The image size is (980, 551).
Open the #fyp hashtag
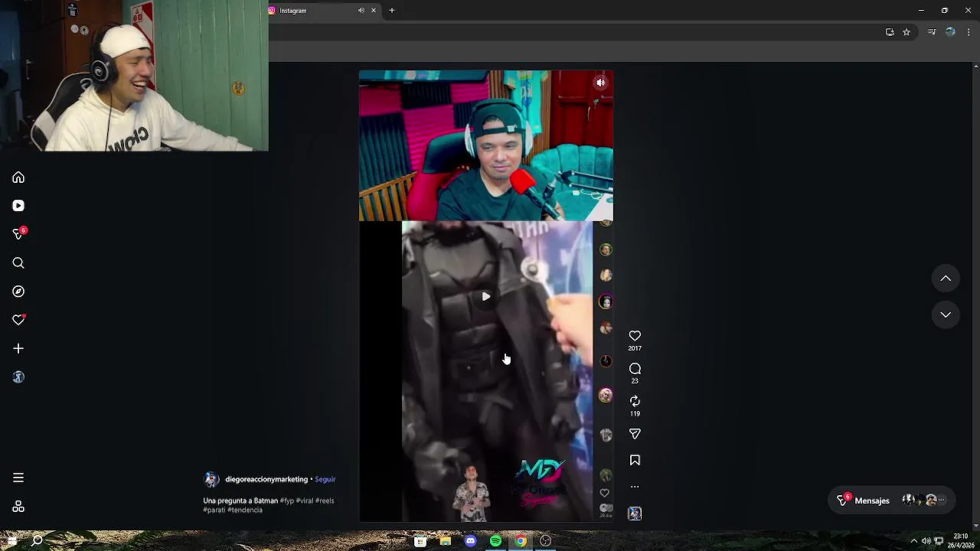click(x=286, y=500)
